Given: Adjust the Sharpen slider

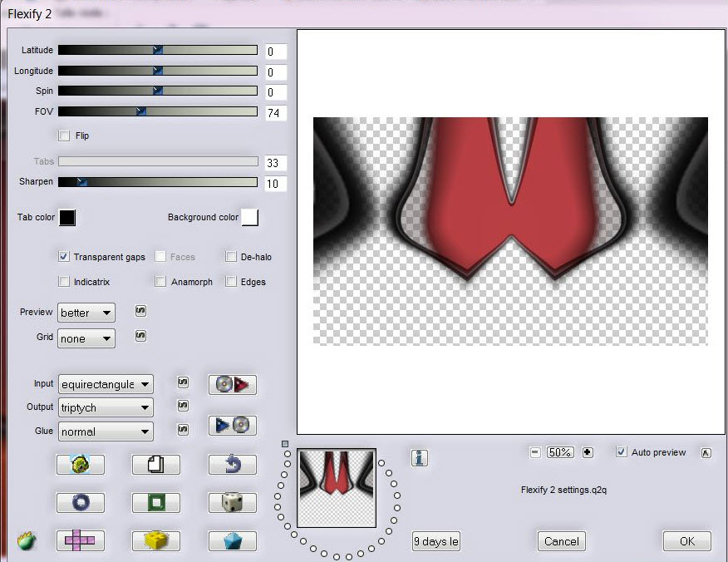Looking at the screenshot, I should point(158,181).
